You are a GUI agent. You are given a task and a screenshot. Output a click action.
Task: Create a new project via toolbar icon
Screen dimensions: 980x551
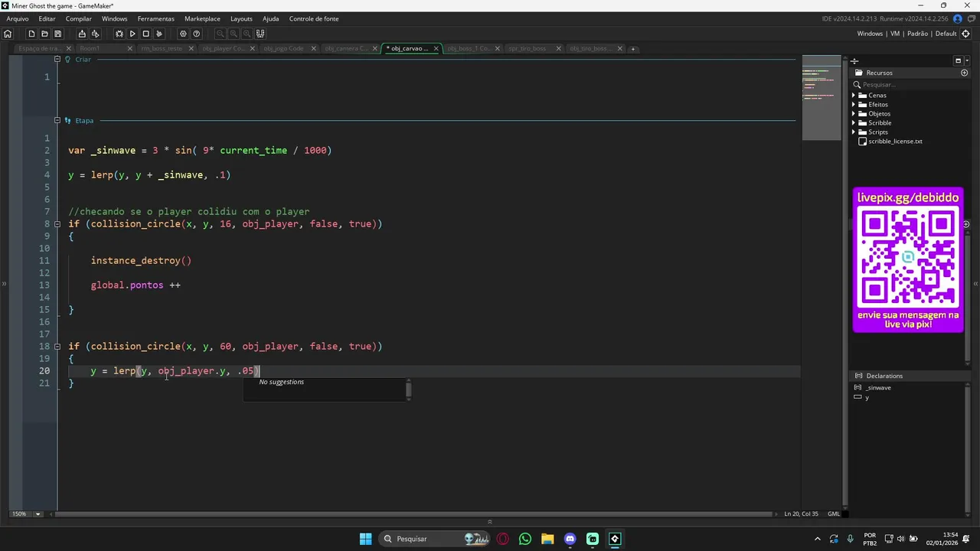point(31,34)
